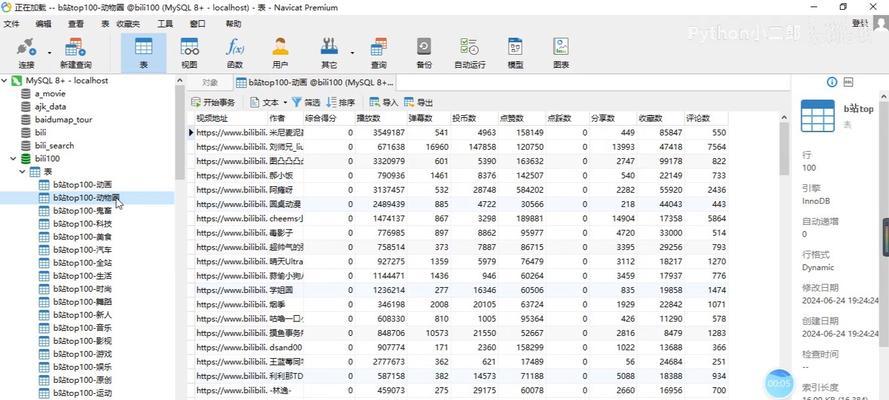Open table b站top100-科技
This screenshot has width=889, height=400.
point(82,224)
